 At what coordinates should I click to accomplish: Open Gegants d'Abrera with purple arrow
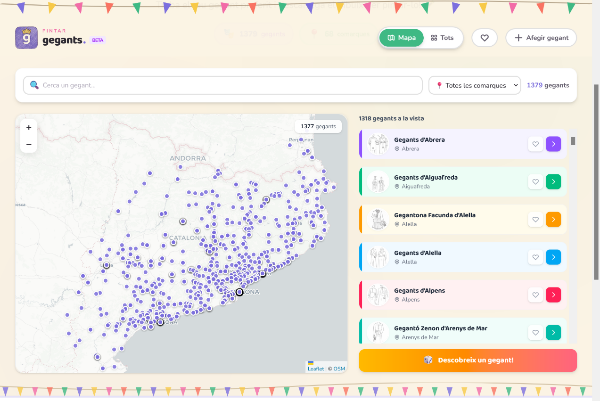(553, 144)
